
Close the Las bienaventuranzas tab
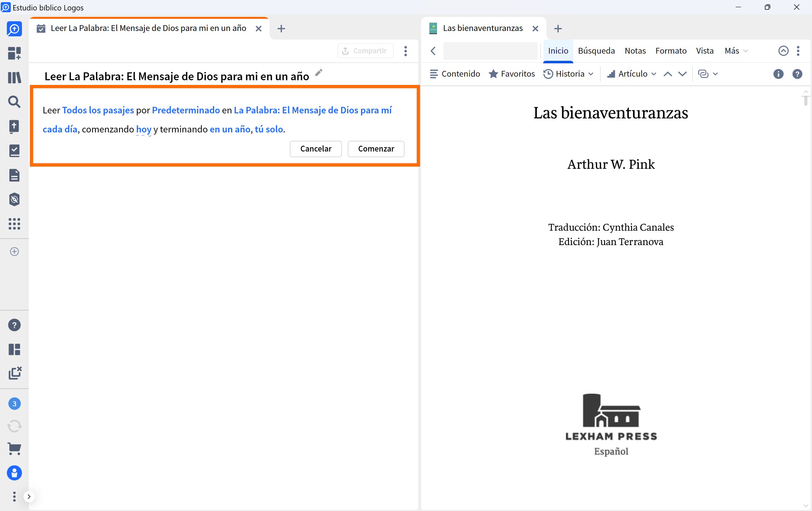pyautogui.click(x=535, y=28)
